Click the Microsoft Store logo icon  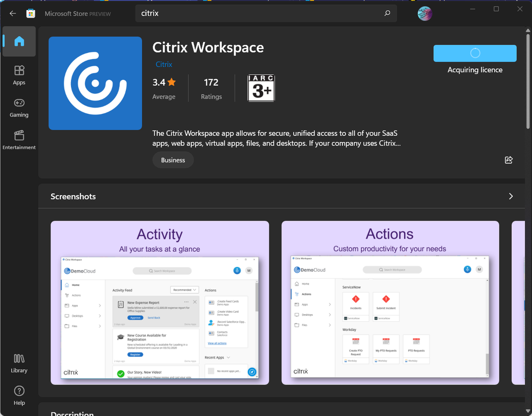31,13
